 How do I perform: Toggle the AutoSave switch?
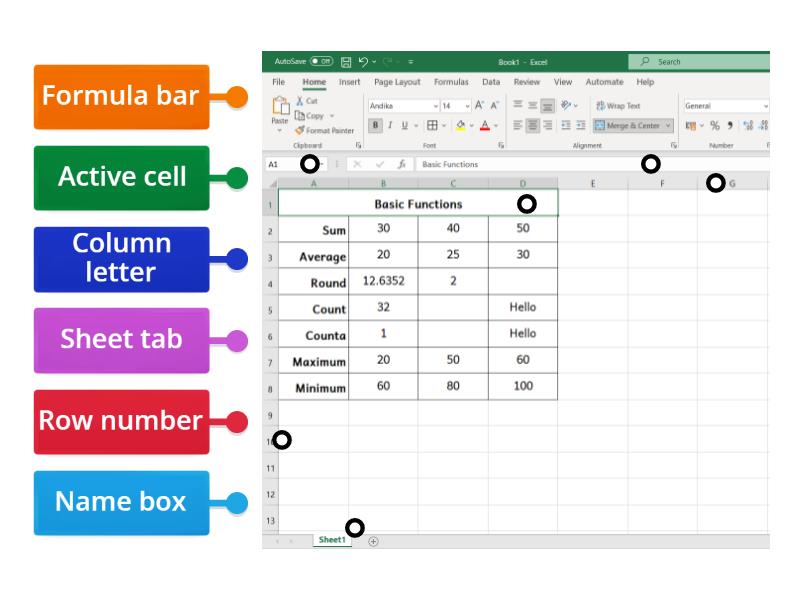[x=321, y=62]
